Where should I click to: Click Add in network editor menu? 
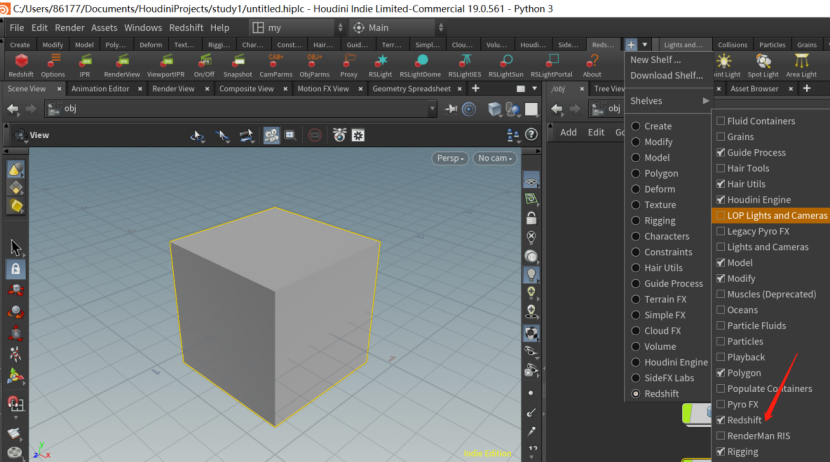coord(568,132)
